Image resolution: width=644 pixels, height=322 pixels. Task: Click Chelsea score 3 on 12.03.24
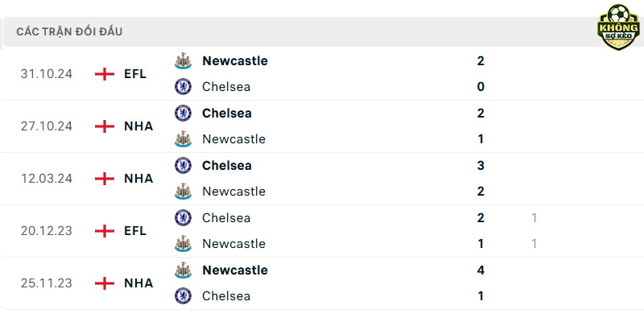(x=481, y=166)
